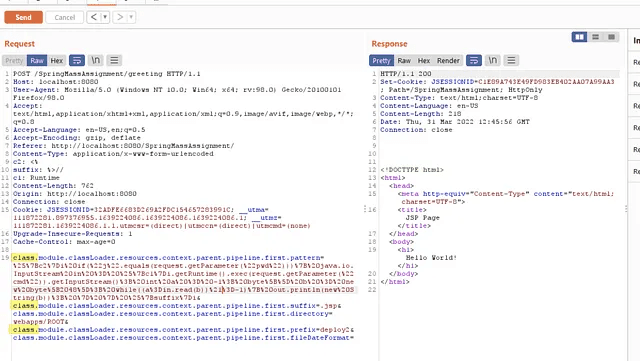The image size is (640, 361).
Task: Switch Request view to Raw
Action: (x=37, y=60)
